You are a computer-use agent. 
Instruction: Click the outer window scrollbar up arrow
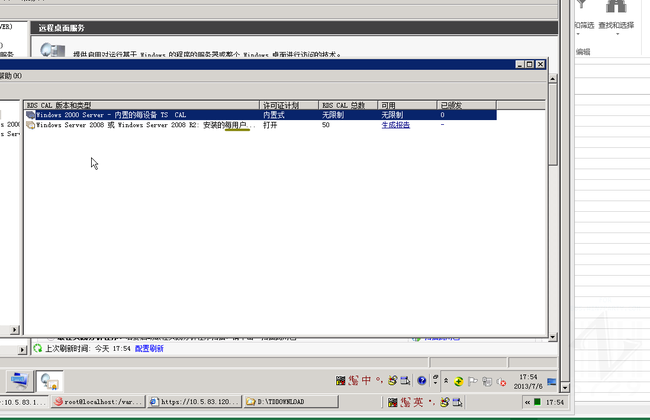coord(553,79)
